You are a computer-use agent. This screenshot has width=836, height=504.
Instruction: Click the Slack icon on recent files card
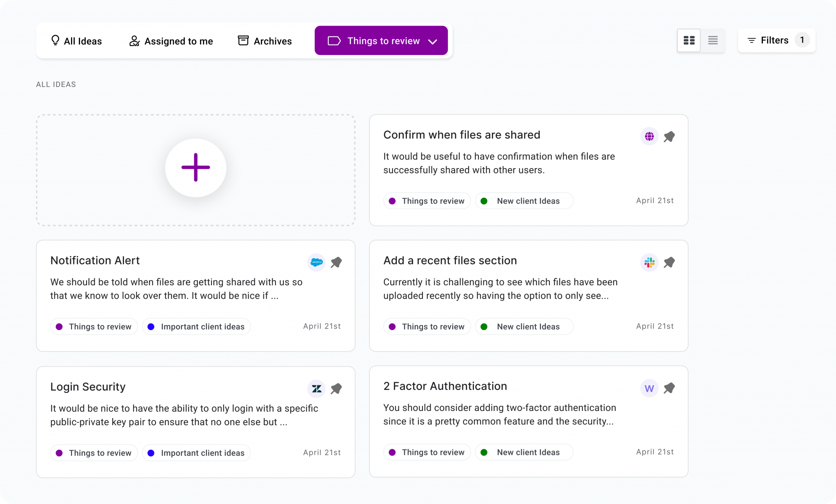pos(649,262)
